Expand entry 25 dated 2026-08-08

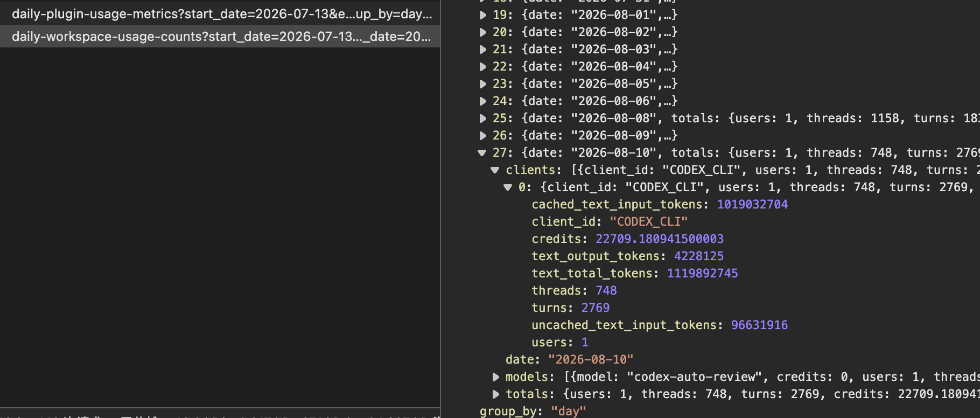tap(483, 119)
